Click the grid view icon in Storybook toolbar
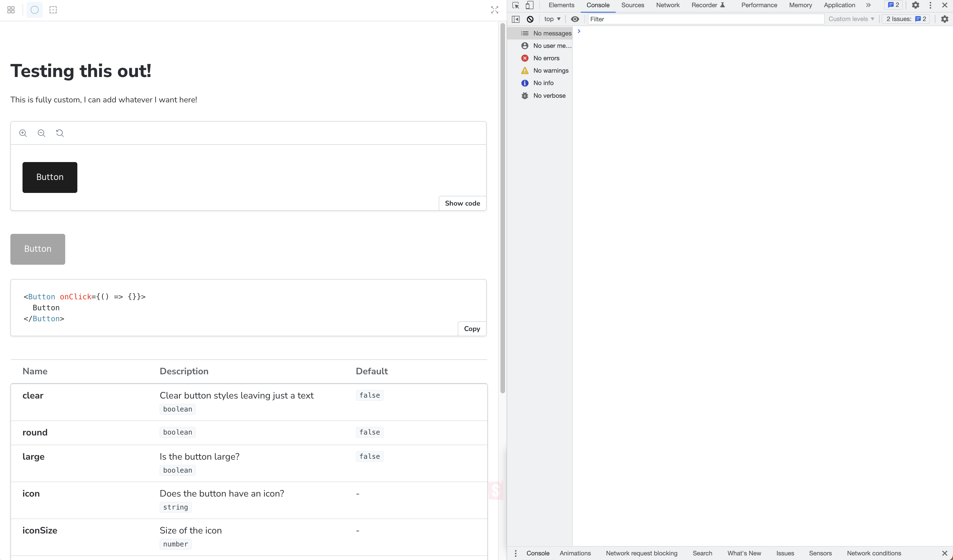Screen dimensions: 953x560 tap(11, 10)
